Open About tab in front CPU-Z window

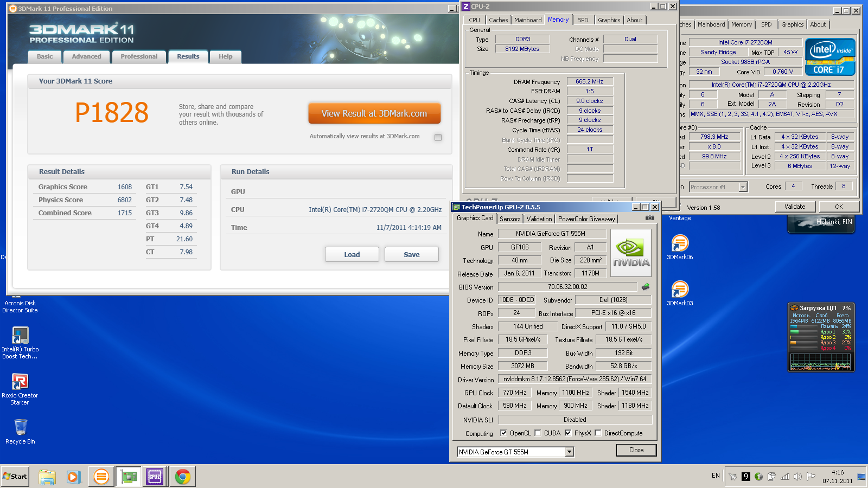pos(635,20)
